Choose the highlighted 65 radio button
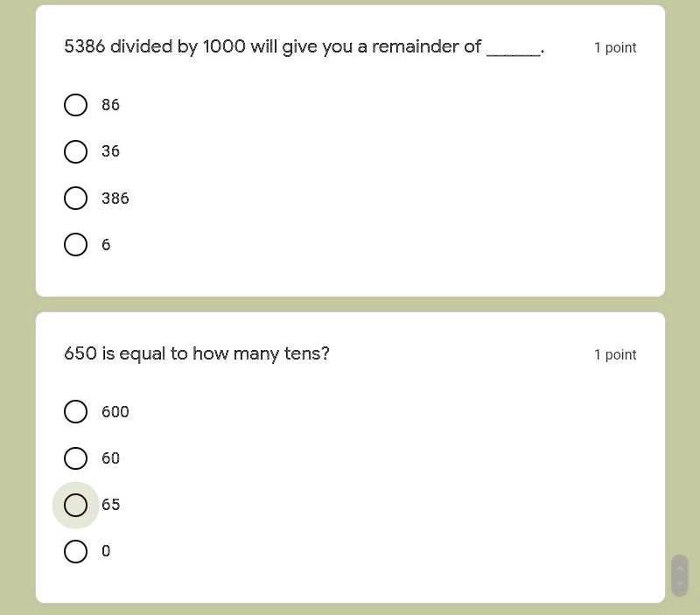This screenshot has height=615, width=700. 76,505
